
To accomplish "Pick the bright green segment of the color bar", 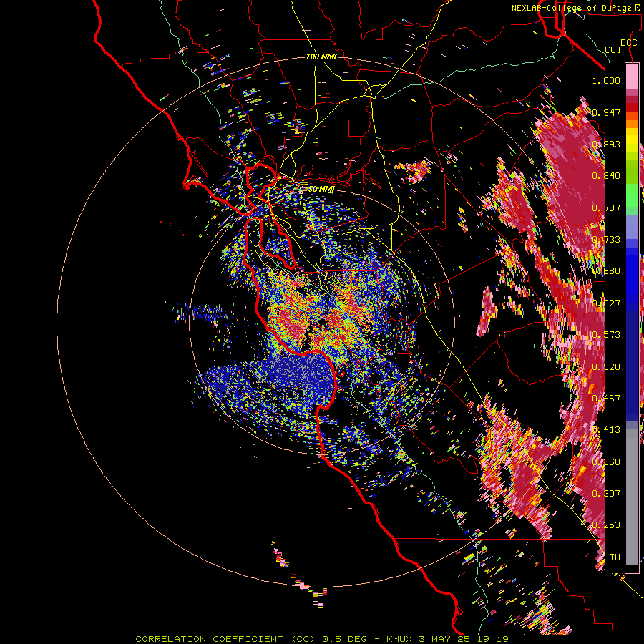I will tap(632, 195).
